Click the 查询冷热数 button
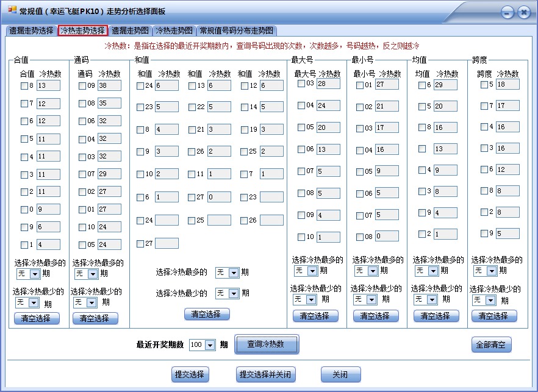 click(266, 344)
